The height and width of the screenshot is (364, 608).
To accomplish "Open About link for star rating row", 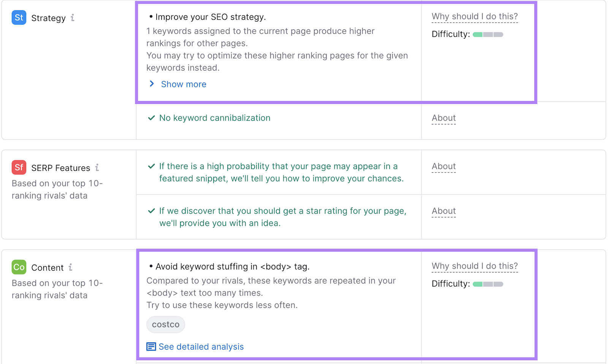I will point(443,211).
